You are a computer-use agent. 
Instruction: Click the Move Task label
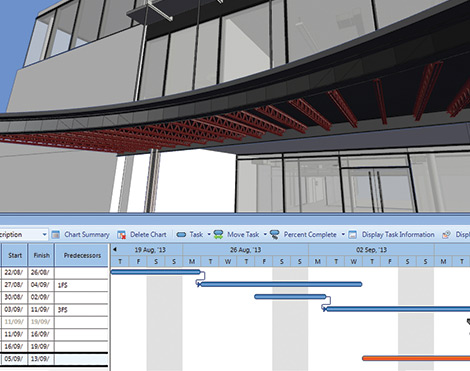tap(243, 235)
